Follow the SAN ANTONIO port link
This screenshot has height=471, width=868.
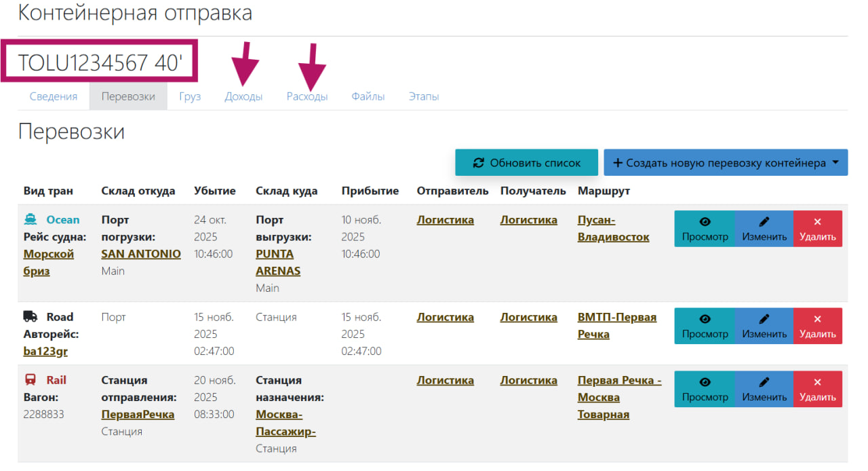pos(141,254)
